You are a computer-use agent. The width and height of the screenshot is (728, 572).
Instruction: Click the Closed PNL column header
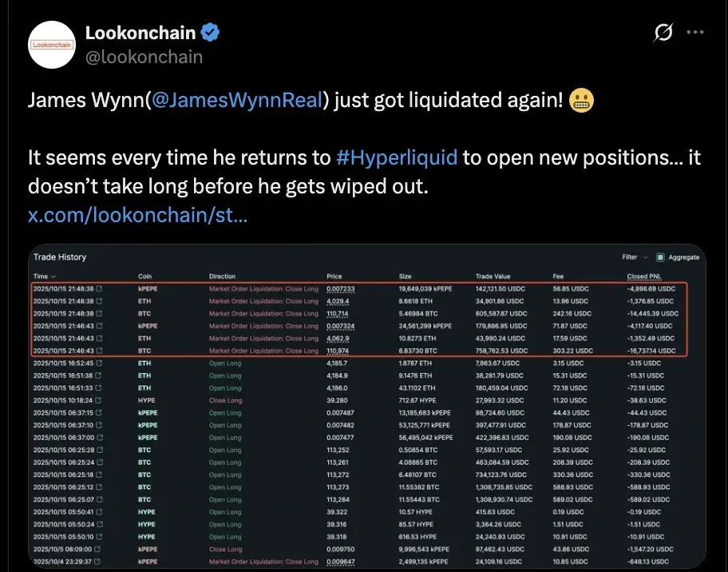643,276
